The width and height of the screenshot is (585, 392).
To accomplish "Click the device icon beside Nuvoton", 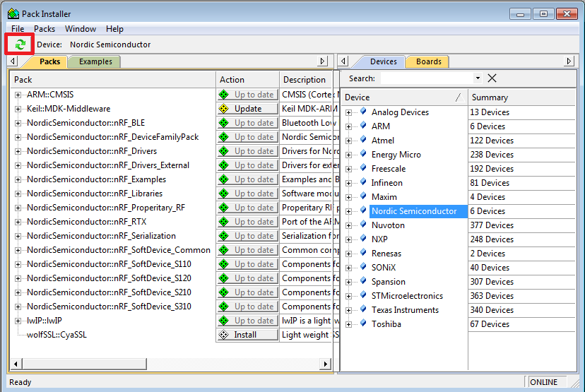I will click(x=363, y=225).
